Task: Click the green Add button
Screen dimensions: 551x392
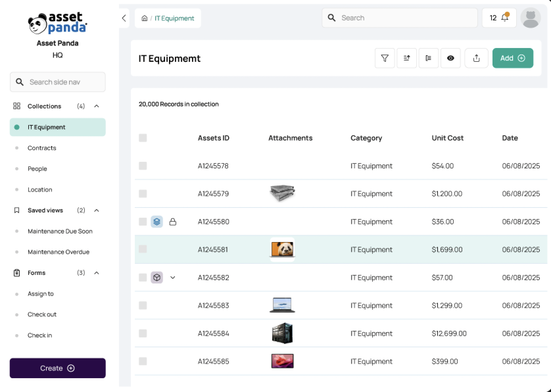Action: (x=513, y=58)
